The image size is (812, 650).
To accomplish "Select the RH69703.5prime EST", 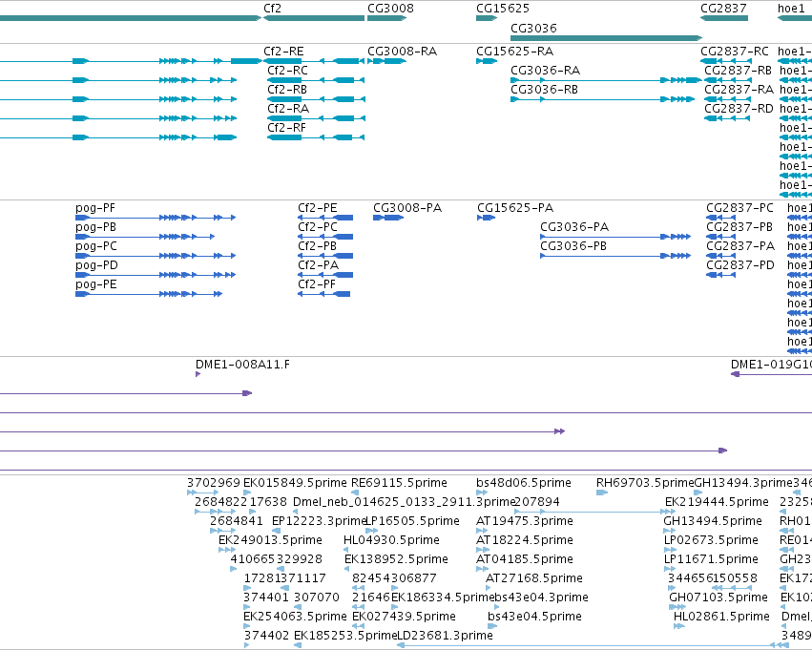I will coord(602,493).
